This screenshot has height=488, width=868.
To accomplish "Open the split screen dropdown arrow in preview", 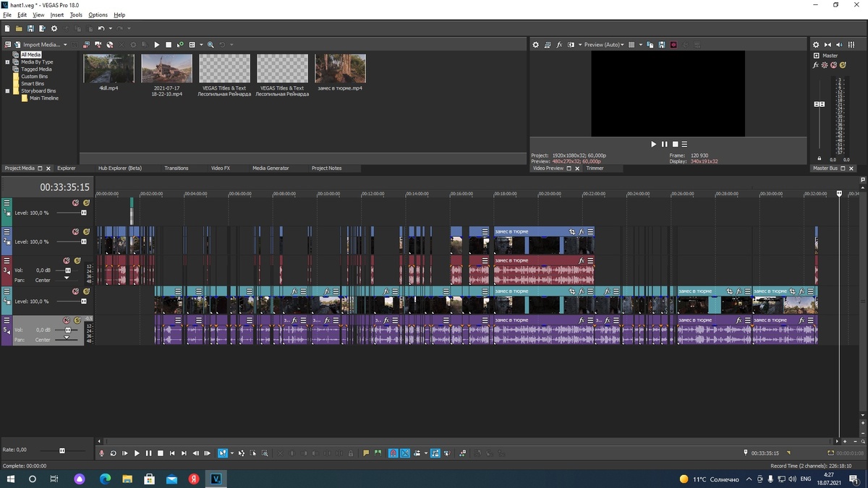I will point(579,45).
